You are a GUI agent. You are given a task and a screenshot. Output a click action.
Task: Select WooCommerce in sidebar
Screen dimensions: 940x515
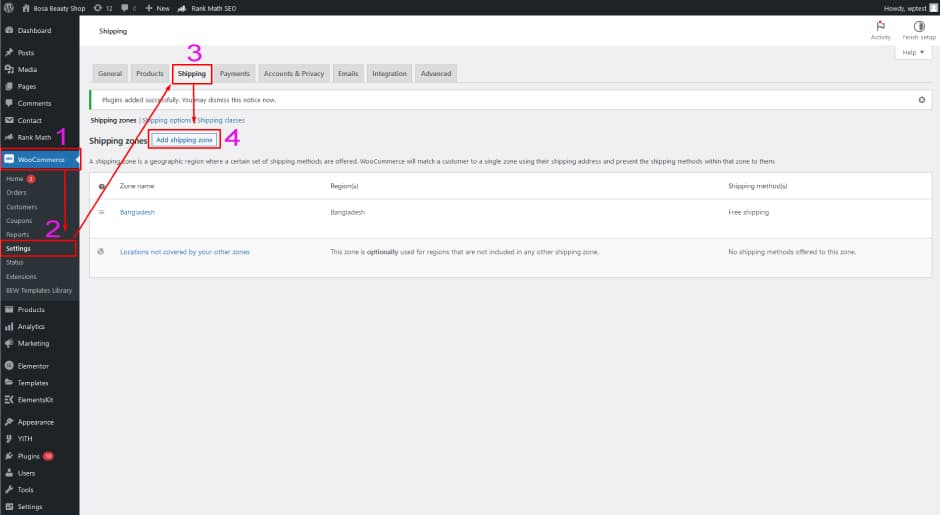point(40,159)
